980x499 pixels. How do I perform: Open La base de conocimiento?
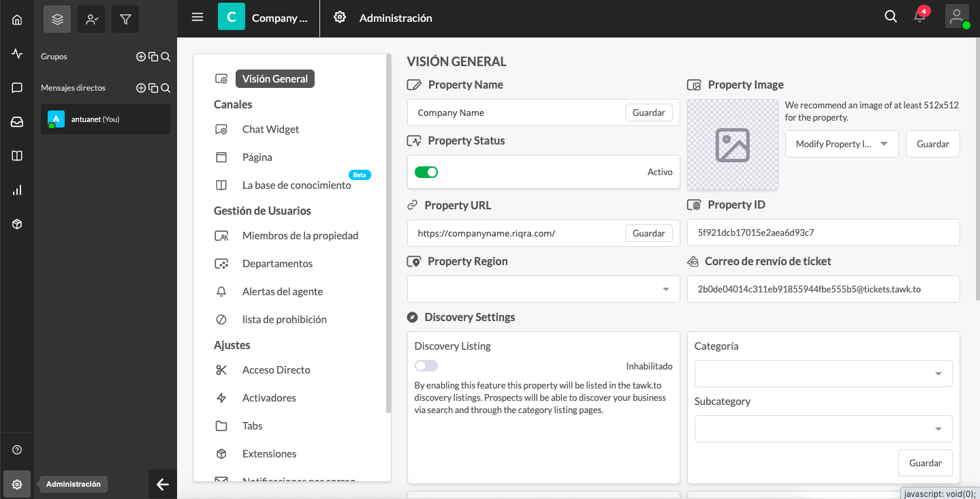tap(296, 185)
